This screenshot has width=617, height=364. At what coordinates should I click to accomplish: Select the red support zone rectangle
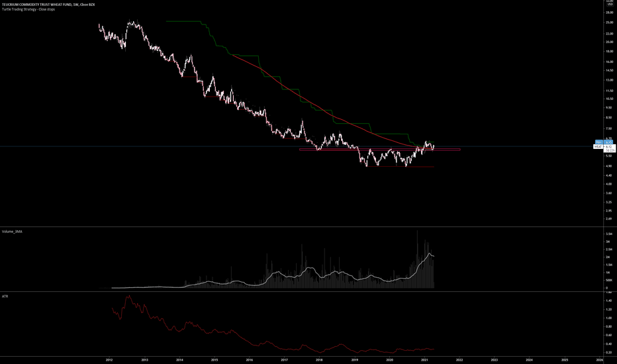point(380,150)
